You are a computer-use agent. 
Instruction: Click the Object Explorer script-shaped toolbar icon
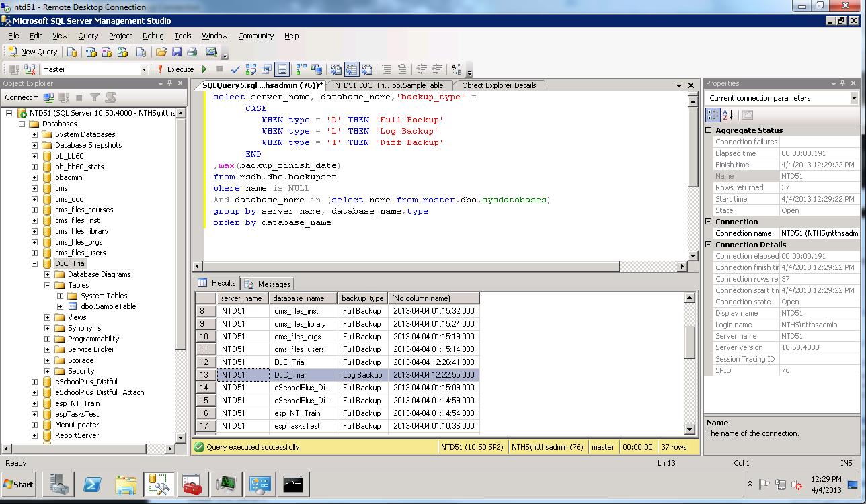tap(110, 97)
